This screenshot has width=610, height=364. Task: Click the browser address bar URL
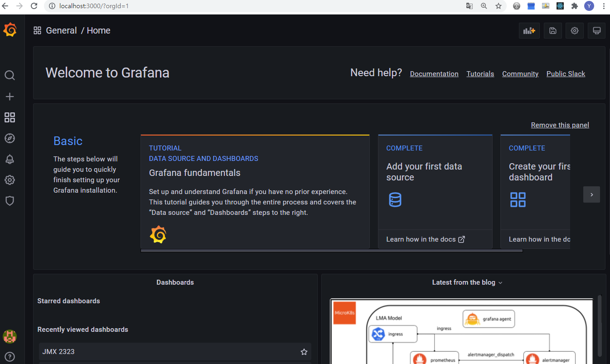(94, 6)
